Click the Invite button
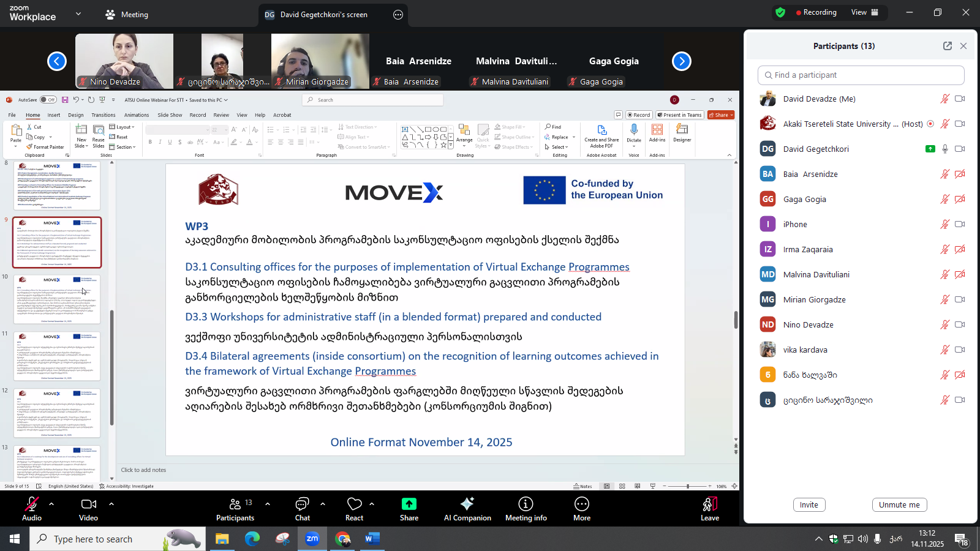Screen dimensions: 980x551 pyautogui.click(x=809, y=505)
